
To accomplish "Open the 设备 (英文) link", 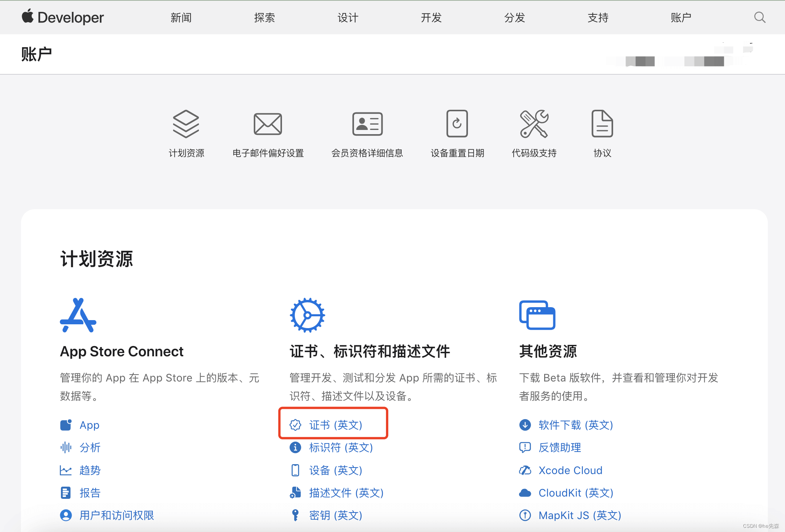I will coord(336,470).
